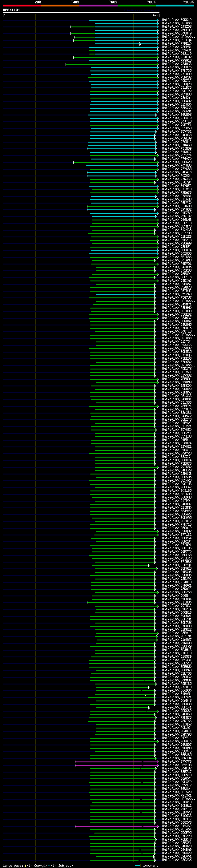Click the UniRef100_Q0AYK3 label
The image size is (197, 868).
click(177, 454)
